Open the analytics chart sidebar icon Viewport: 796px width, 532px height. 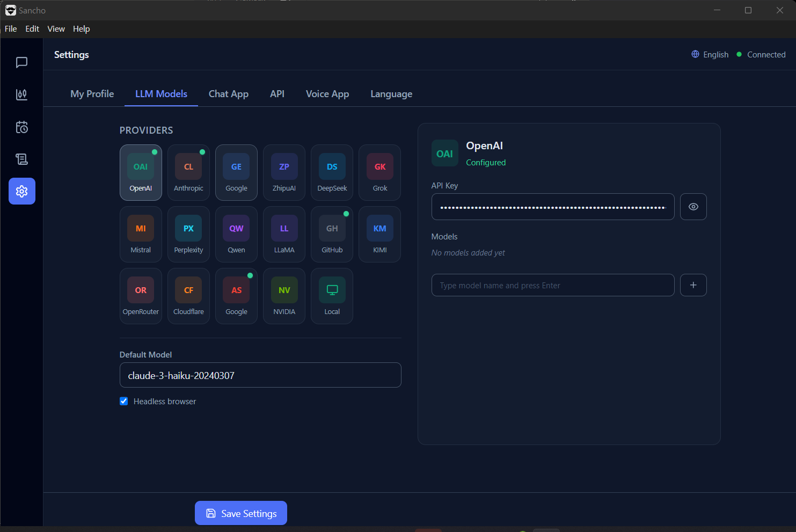tap(21, 94)
